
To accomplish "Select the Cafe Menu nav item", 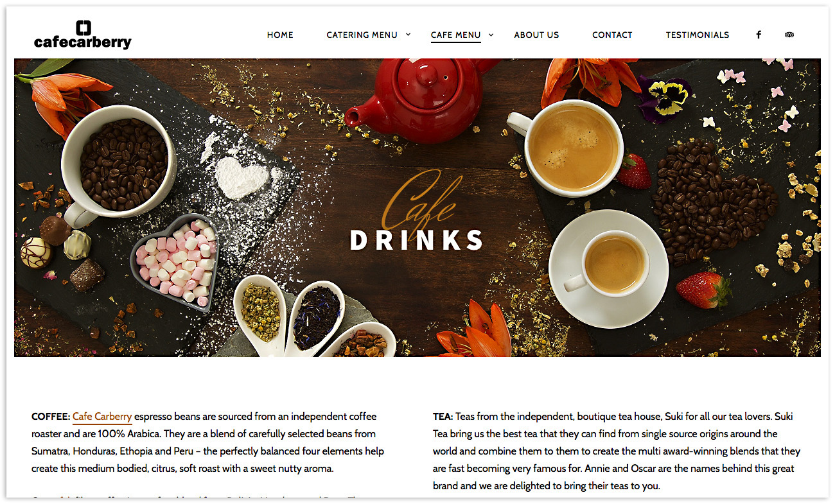I will [455, 35].
